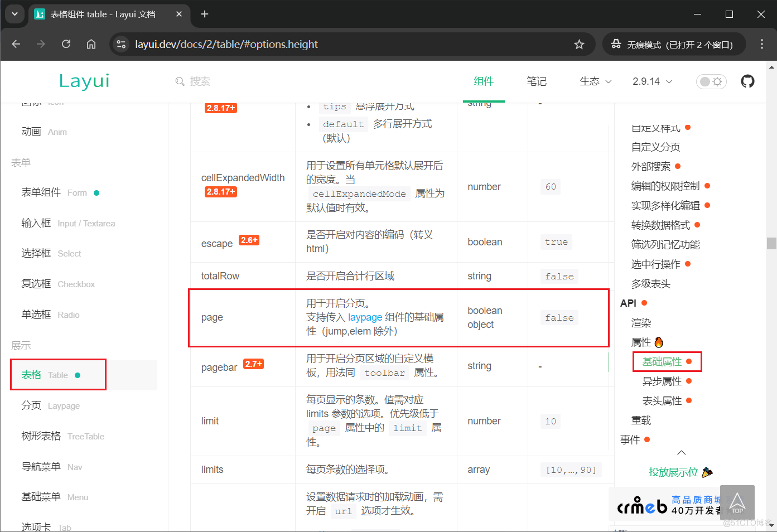Open 输入框 Input / Textarea docs

[x=68, y=223]
